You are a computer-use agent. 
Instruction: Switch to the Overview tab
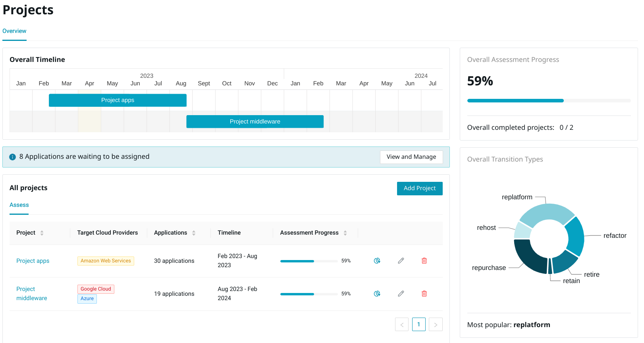click(14, 31)
